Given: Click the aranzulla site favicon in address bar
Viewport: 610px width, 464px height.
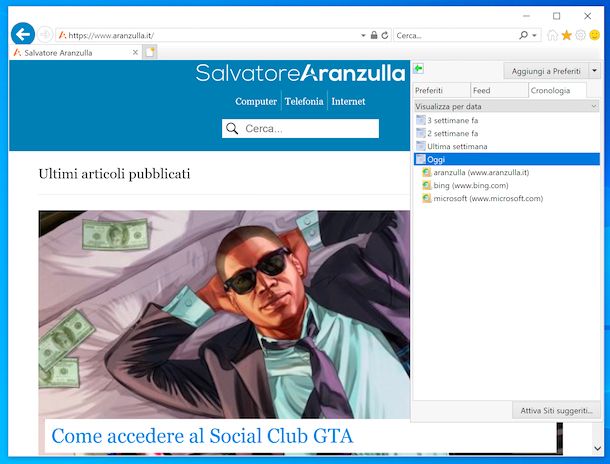Looking at the screenshot, I should click(x=63, y=35).
